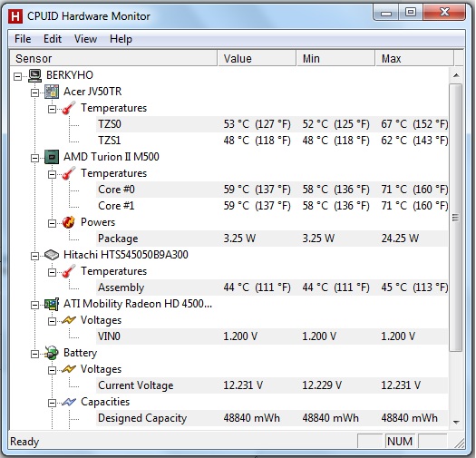Collapse Temperatures under Acer JV50TR
This screenshot has width=476, height=458.
click(x=52, y=109)
